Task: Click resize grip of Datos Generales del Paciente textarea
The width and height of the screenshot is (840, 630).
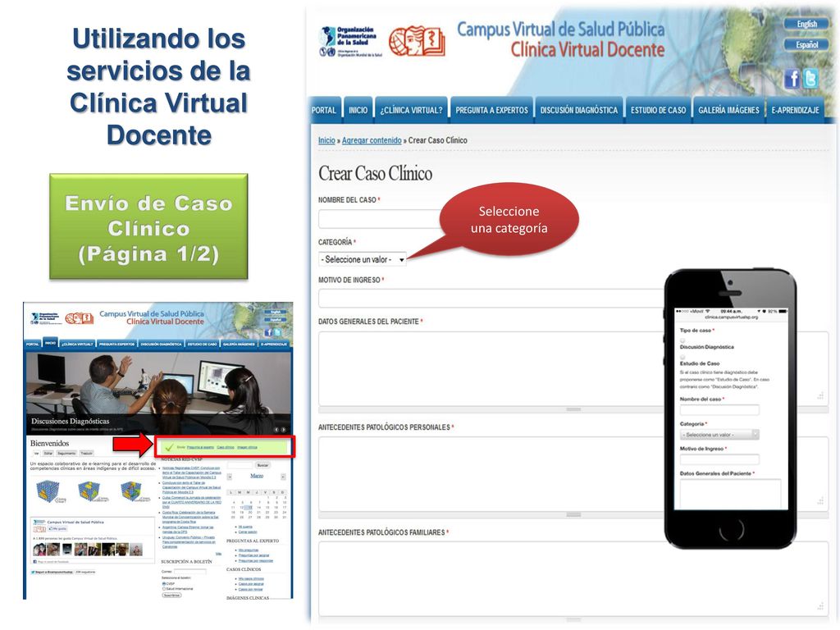Action: tap(820, 396)
